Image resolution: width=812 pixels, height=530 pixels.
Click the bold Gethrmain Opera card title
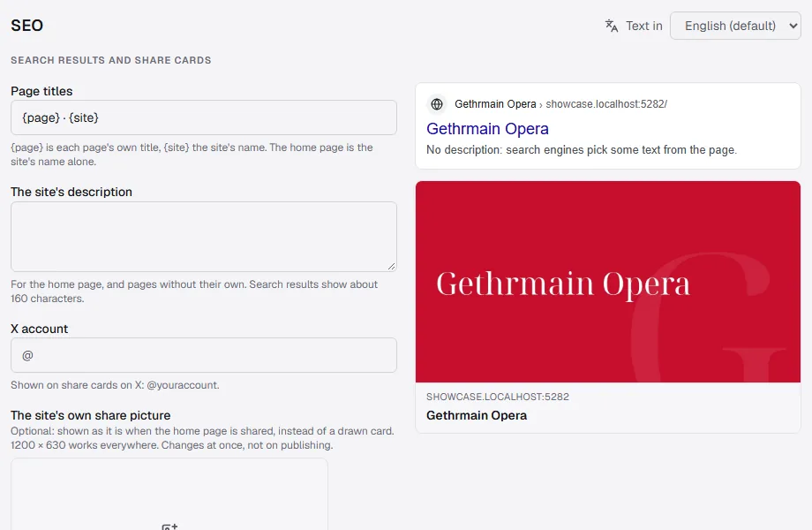(477, 415)
